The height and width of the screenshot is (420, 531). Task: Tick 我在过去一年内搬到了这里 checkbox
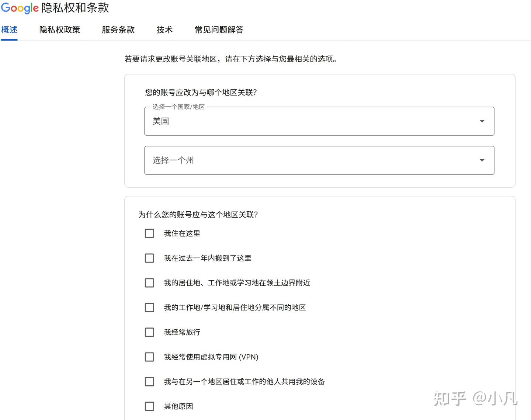pyautogui.click(x=149, y=258)
